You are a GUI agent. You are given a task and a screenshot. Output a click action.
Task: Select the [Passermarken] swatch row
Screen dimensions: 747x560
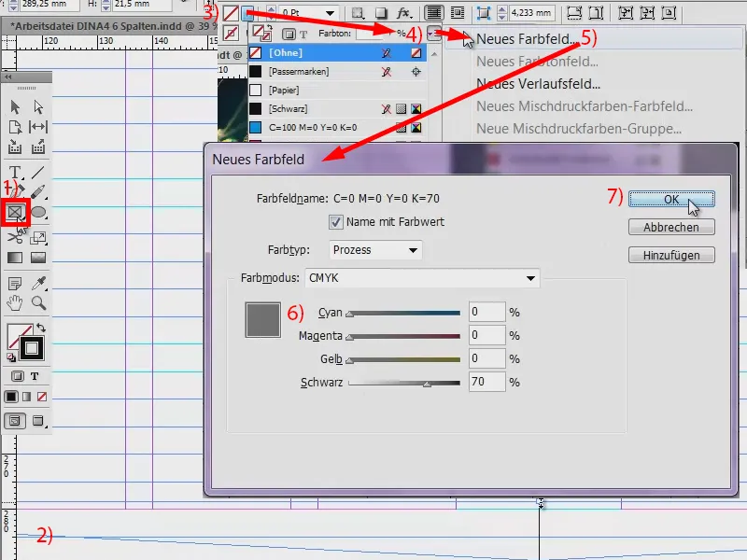click(x=337, y=72)
